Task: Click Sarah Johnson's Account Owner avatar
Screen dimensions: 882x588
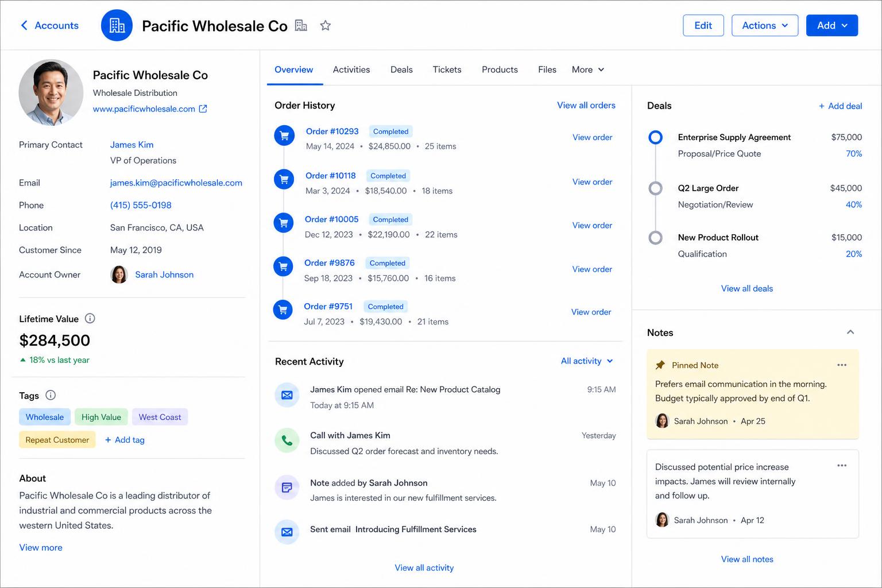Action: click(x=119, y=274)
